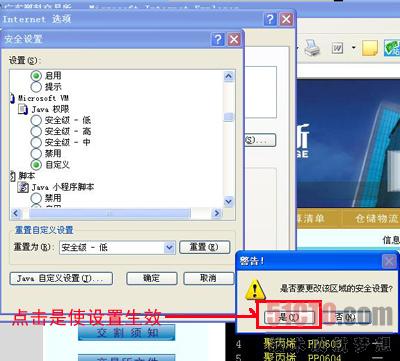Click 确定 in 安全设置 dialog
Image resolution: width=400 pixels, height=361 pixels.
pos(152,278)
